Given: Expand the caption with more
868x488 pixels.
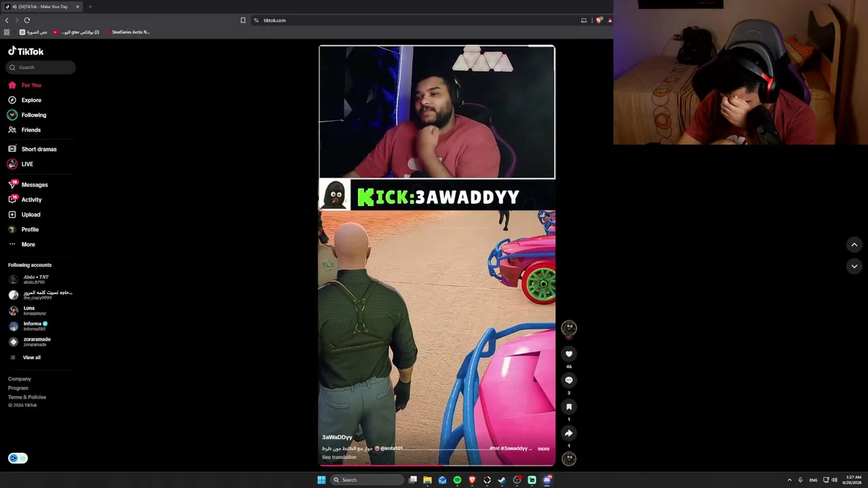Looking at the screenshot, I should tap(543, 449).
